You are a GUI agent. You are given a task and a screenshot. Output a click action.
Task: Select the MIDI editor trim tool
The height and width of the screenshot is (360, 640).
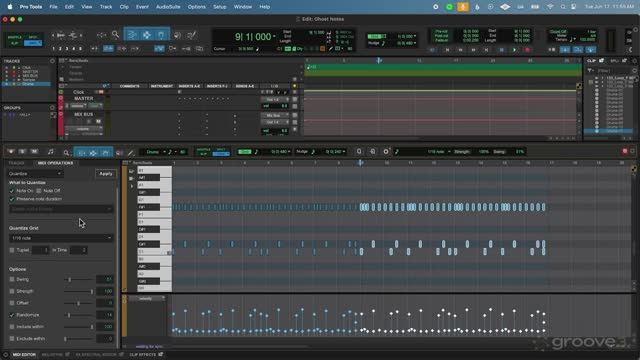(81, 153)
